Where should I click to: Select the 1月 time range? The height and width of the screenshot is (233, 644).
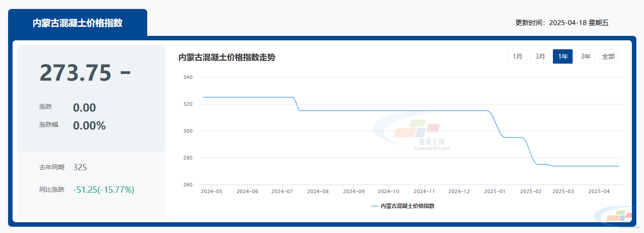(x=517, y=56)
